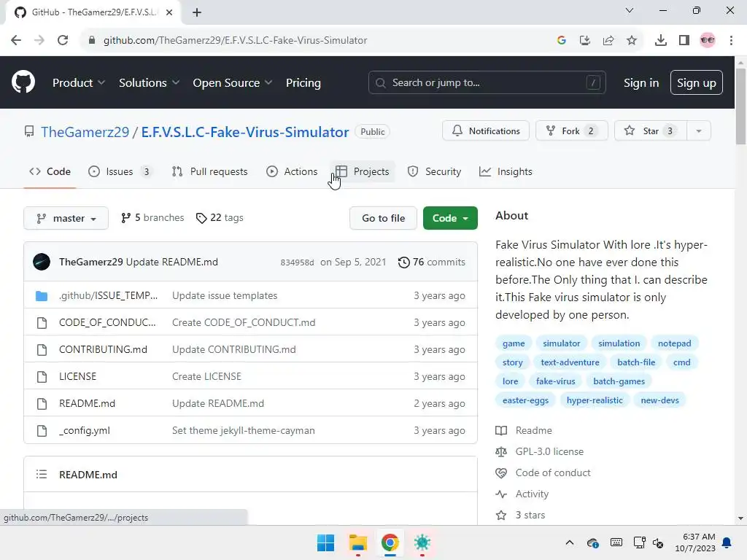Open the Chrome three-dot menu
This screenshot has height=560, width=747.
click(731, 40)
